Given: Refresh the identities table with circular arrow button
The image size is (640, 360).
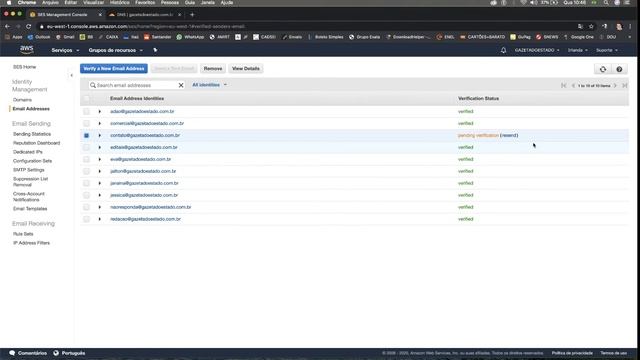Looking at the screenshot, I should [x=603, y=69].
